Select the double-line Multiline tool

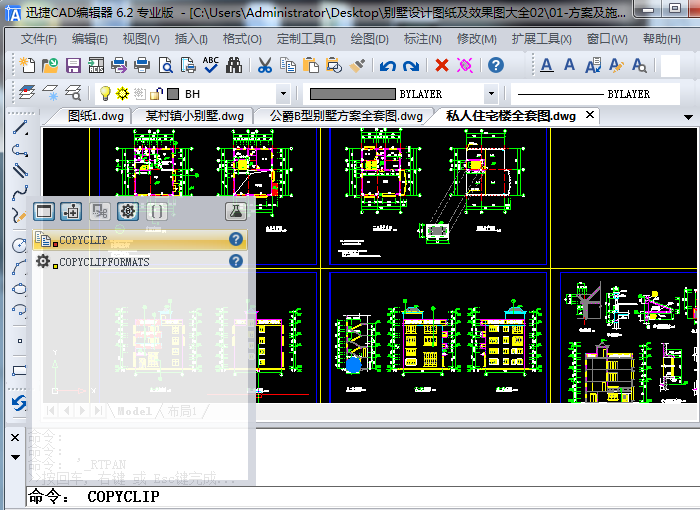point(20,171)
